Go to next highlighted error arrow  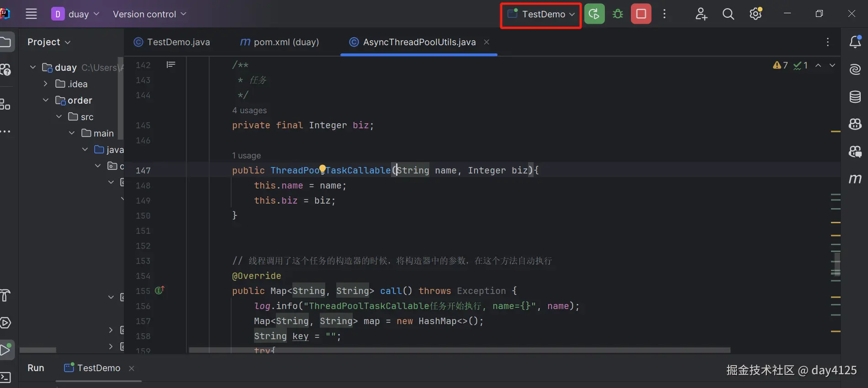(x=832, y=65)
